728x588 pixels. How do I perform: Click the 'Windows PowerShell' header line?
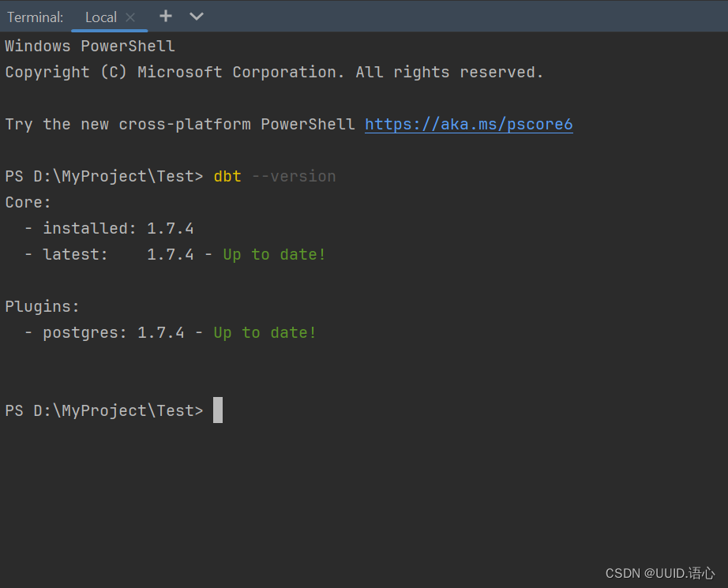coord(90,46)
